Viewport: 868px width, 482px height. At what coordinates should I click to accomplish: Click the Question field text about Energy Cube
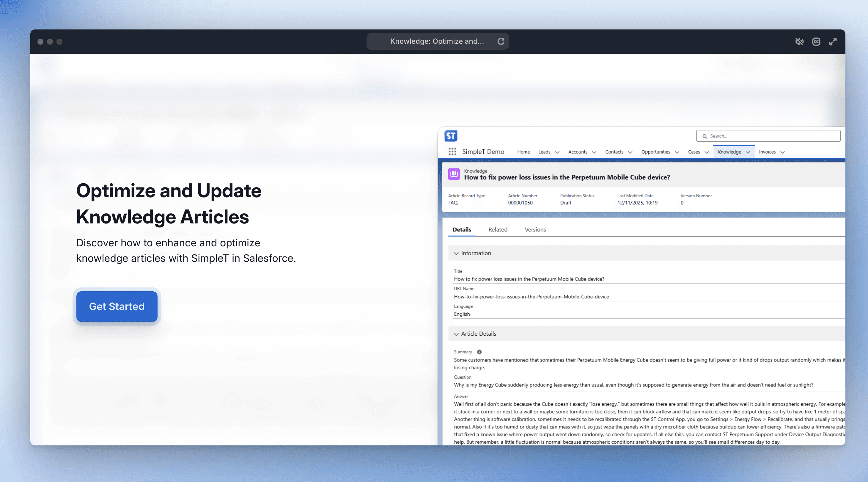633,385
